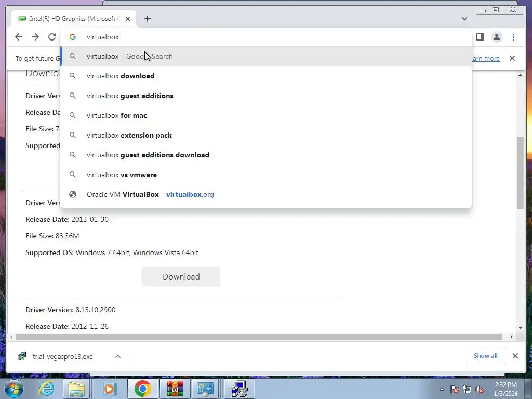Expand the trial_vegaspro13.exe download options chevron

[118, 356]
